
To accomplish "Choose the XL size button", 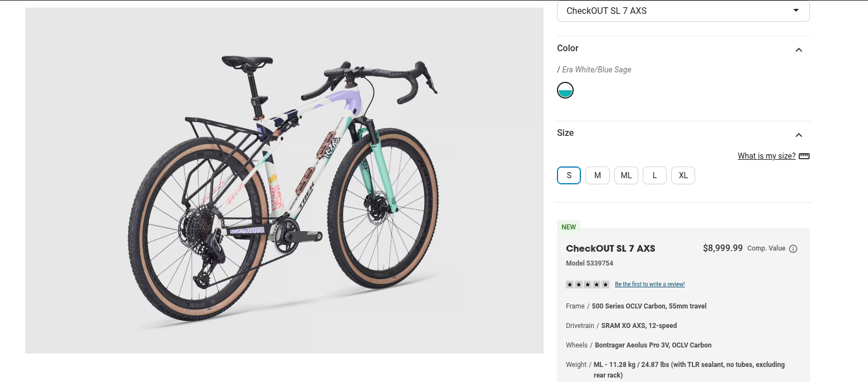I will click(x=683, y=175).
